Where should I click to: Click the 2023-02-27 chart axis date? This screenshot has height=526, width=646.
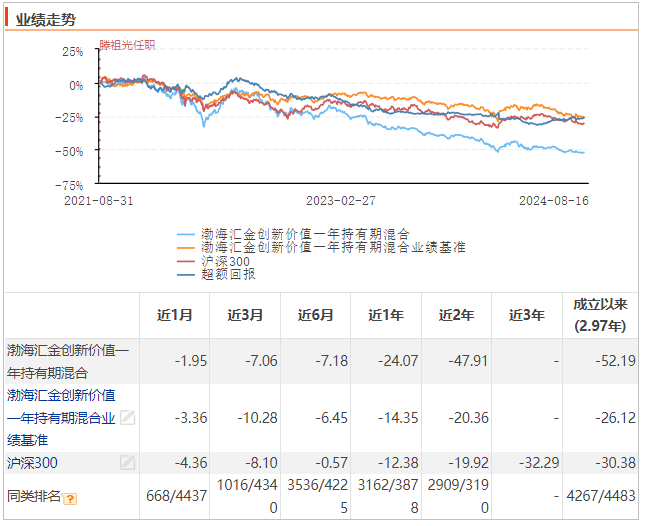coord(341,201)
